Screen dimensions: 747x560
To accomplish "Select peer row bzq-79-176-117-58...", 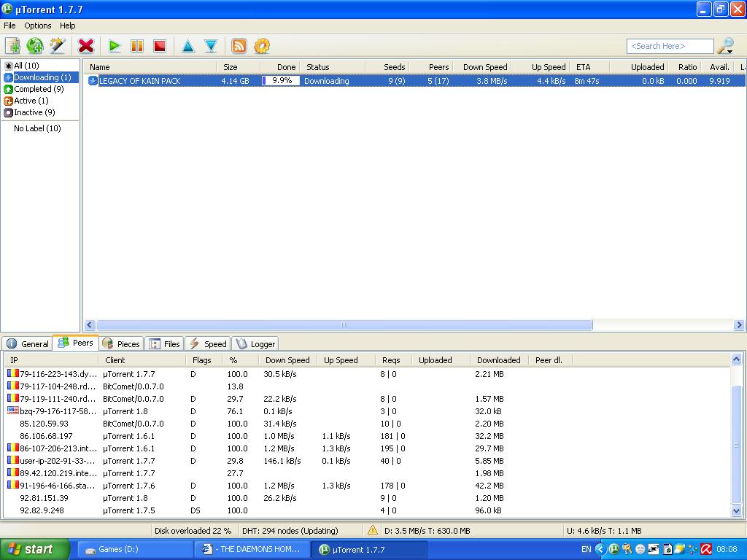I will click(x=367, y=411).
